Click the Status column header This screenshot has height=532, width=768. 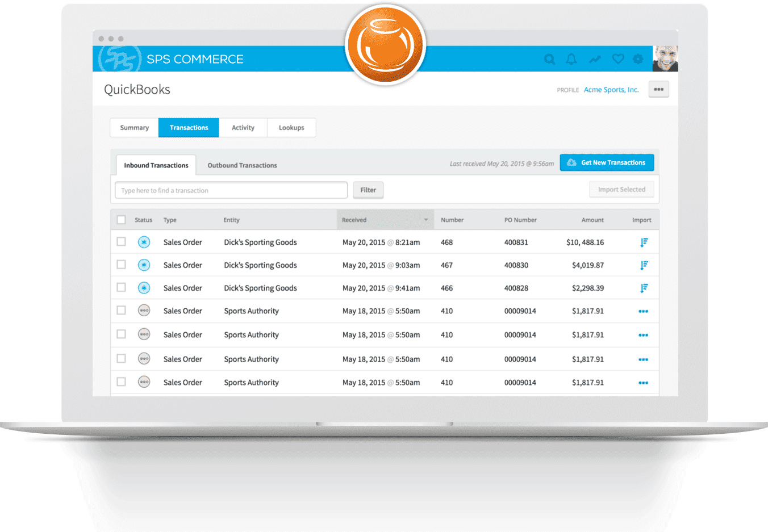(x=143, y=220)
